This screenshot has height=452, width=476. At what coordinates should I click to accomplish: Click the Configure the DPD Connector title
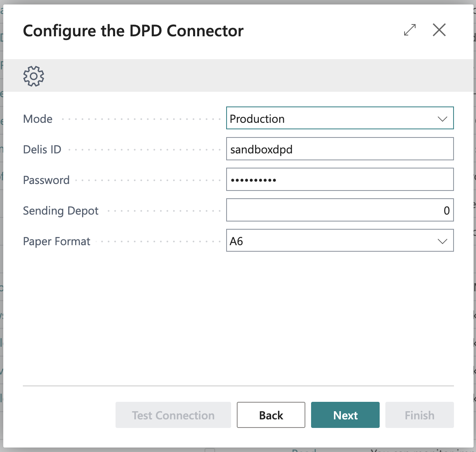133,31
